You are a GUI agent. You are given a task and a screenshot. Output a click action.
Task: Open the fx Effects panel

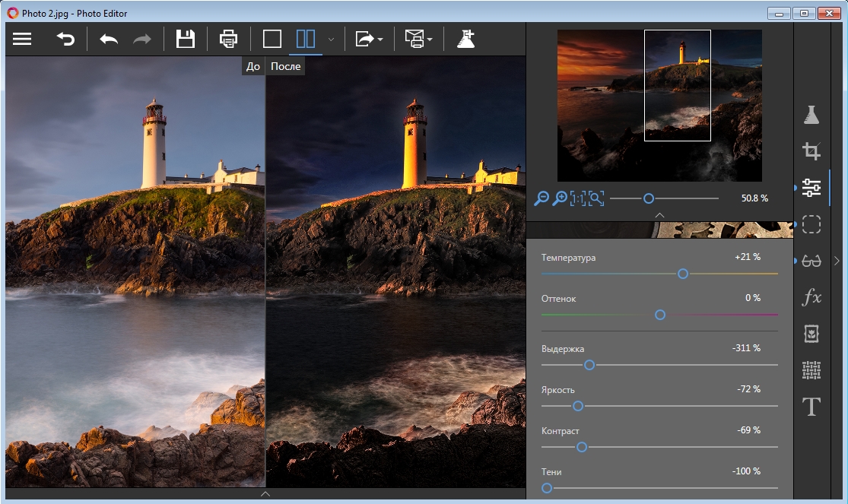(x=811, y=297)
